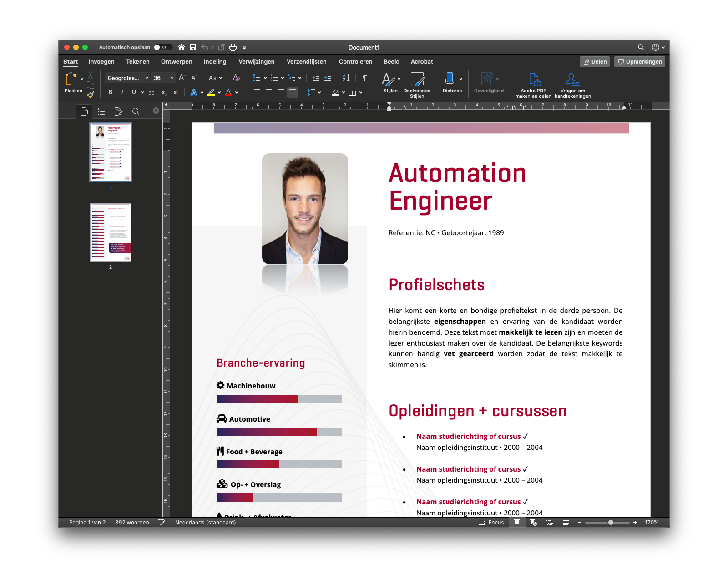The image size is (728, 584).
Task: Click the Format Painter brush icon
Action: (x=91, y=95)
